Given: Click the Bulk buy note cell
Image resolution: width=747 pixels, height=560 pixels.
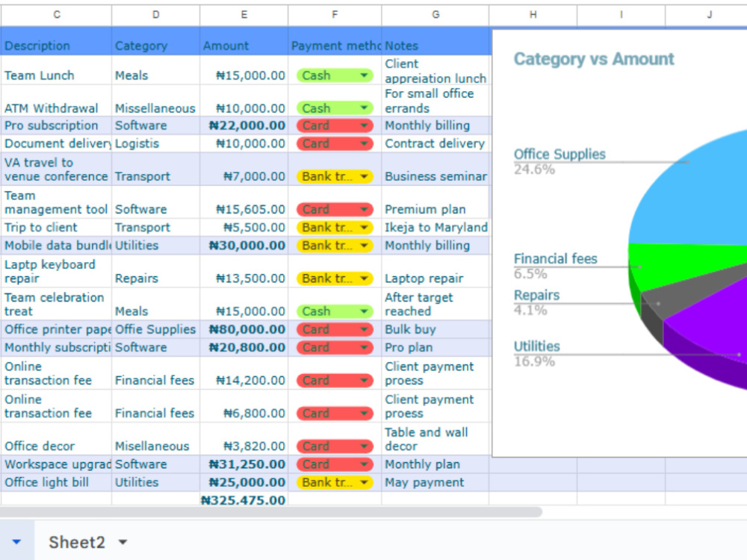Looking at the screenshot, I should 435,329.
